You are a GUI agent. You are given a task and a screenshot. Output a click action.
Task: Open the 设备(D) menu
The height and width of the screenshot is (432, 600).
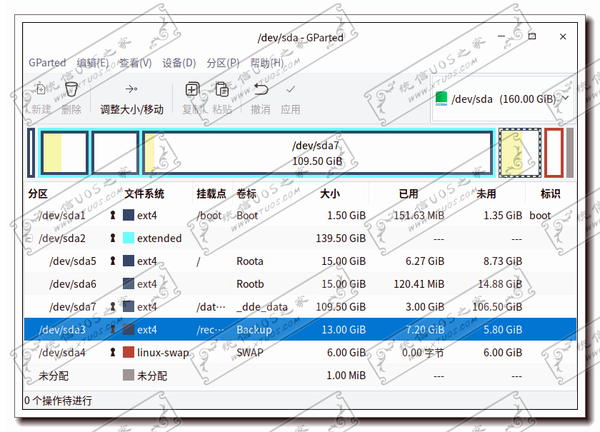pos(179,62)
